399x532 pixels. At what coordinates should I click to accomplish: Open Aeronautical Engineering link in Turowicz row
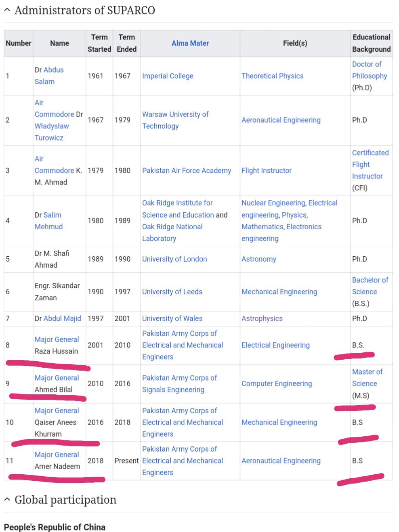281,120
